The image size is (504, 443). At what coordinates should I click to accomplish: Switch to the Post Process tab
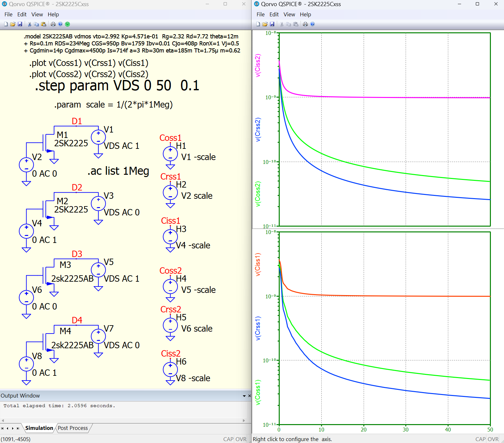pos(73,428)
